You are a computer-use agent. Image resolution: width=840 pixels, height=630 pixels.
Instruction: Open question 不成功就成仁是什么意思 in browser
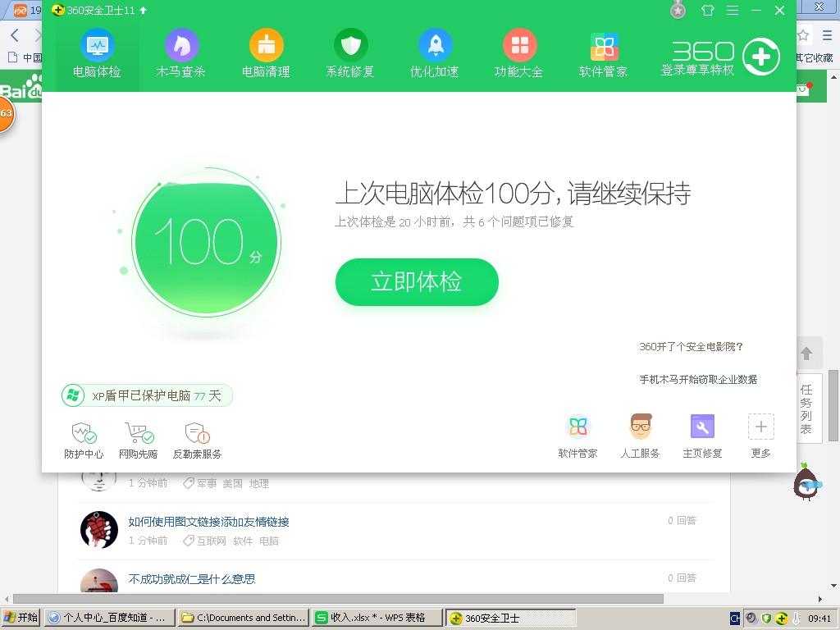[192, 579]
